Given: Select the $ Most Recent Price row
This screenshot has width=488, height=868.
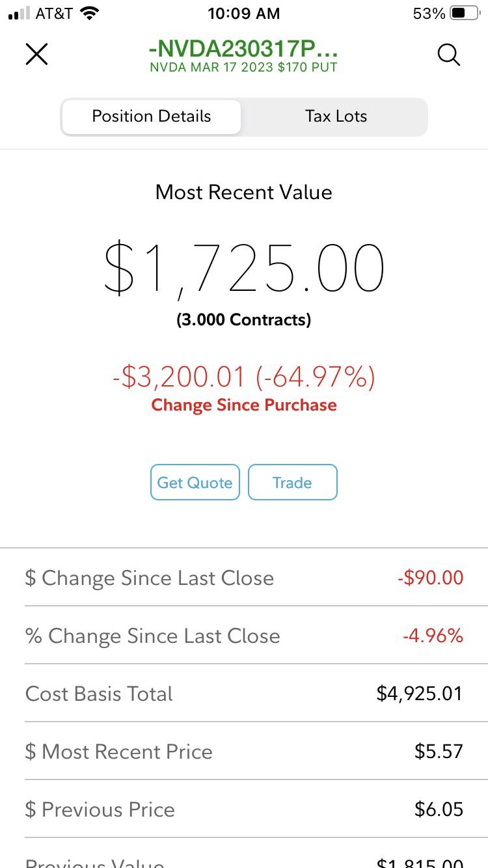Looking at the screenshot, I should tap(244, 752).
